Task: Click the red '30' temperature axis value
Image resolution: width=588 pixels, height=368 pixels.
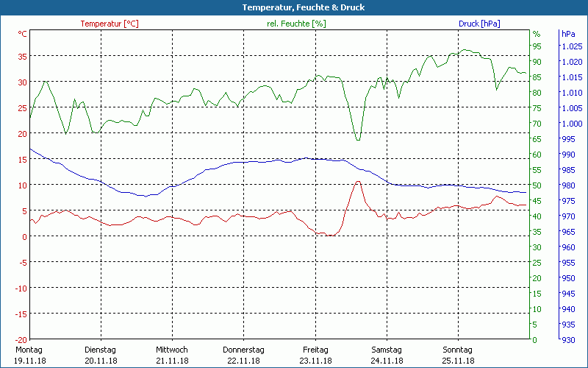Action: pyautogui.click(x=23, y=82)
